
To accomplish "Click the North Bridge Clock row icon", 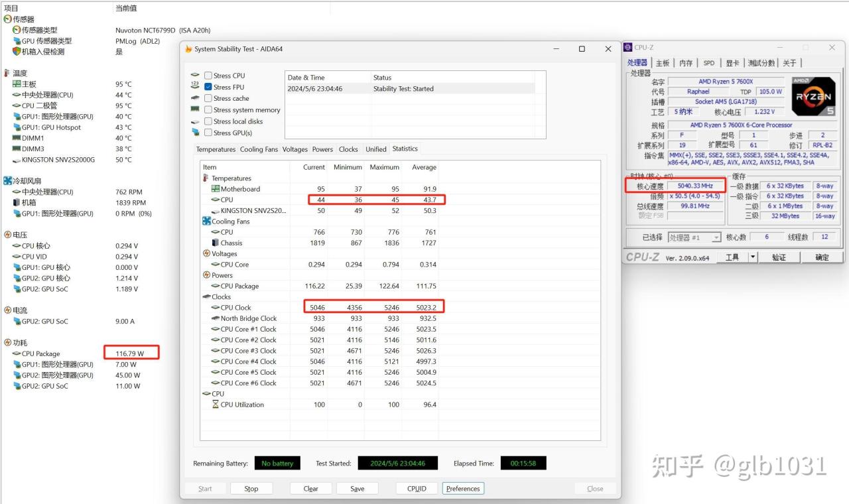I will pyautogui.click(x=216, y=318).
